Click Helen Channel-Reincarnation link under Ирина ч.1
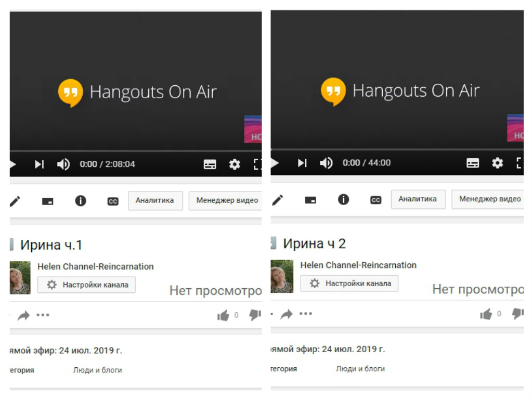The height and width of the screenshot is (399, 532). pyautogui.click(x=96, y=266)
